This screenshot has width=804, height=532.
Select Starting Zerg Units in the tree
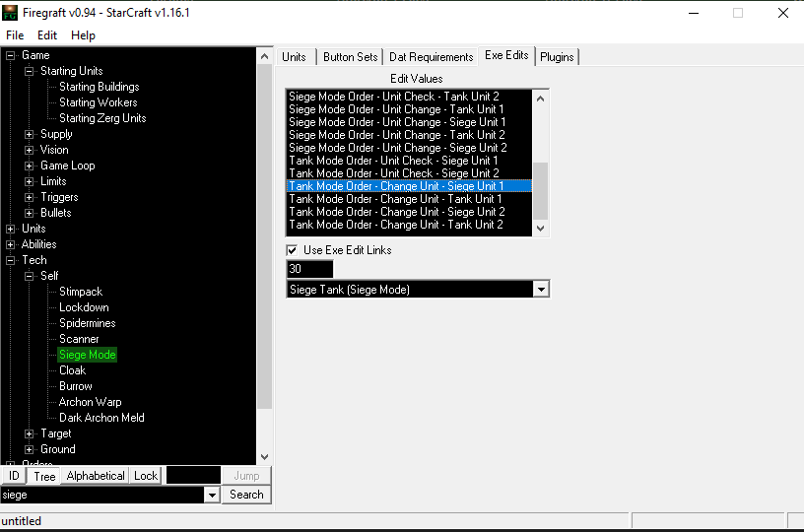[x=102, y=118]
